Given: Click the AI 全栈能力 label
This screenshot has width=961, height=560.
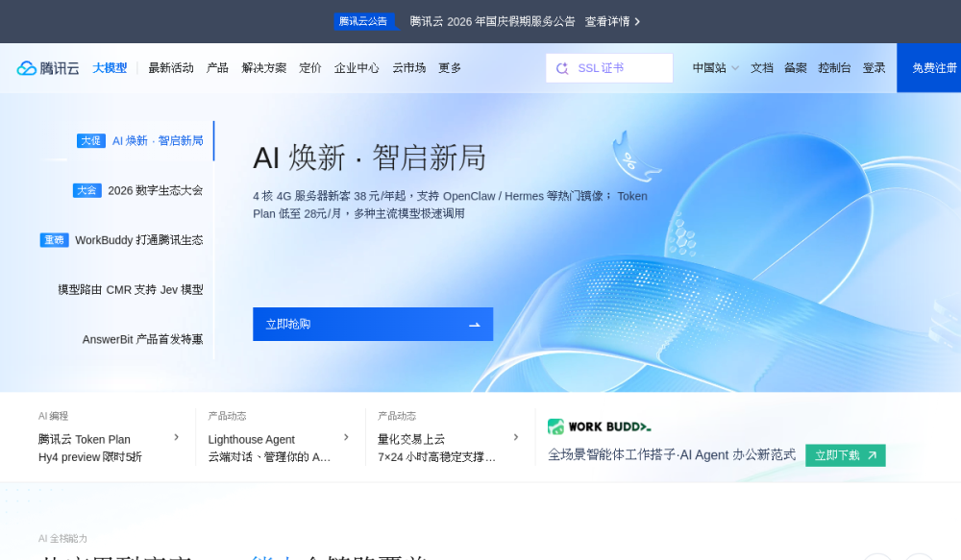Looking at the screenshot, I should [x=62, y=539].
